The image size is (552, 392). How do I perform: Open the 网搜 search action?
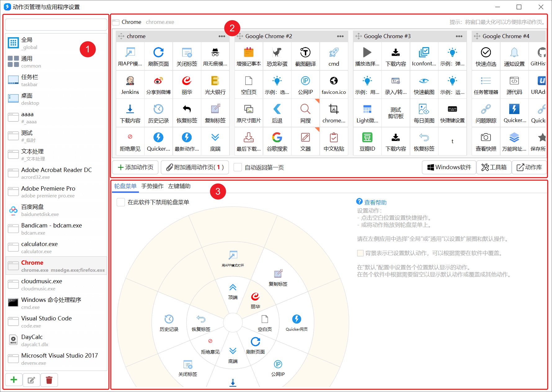[305, 113]
